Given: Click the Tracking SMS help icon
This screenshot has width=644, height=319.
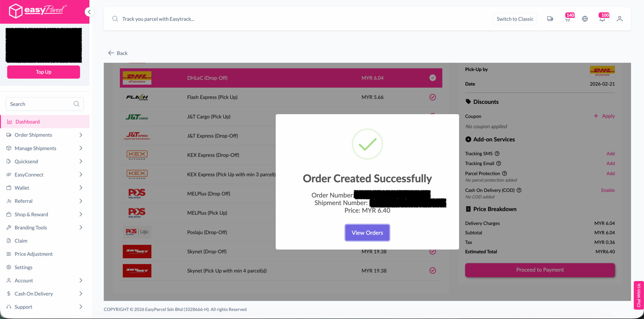Looking at the screenshot, I should click(x=497, y=154).
